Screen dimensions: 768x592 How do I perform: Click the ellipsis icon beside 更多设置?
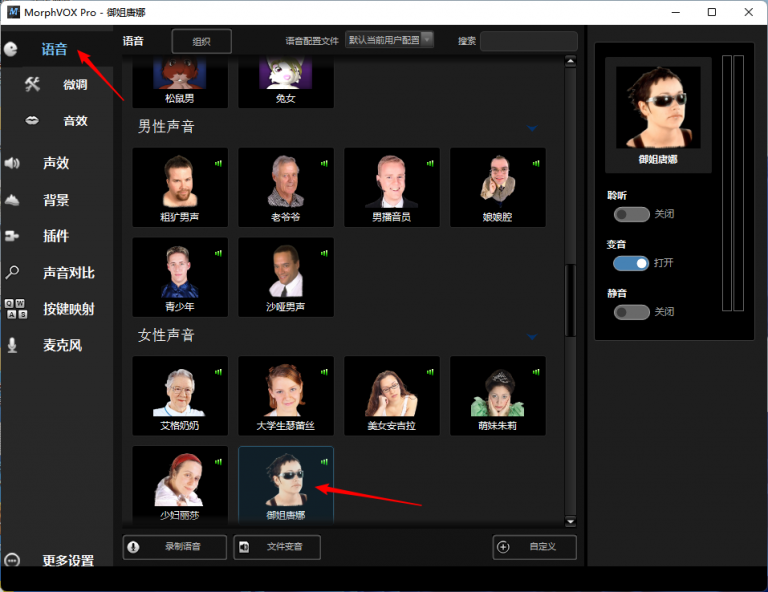(x=12, y=560)
